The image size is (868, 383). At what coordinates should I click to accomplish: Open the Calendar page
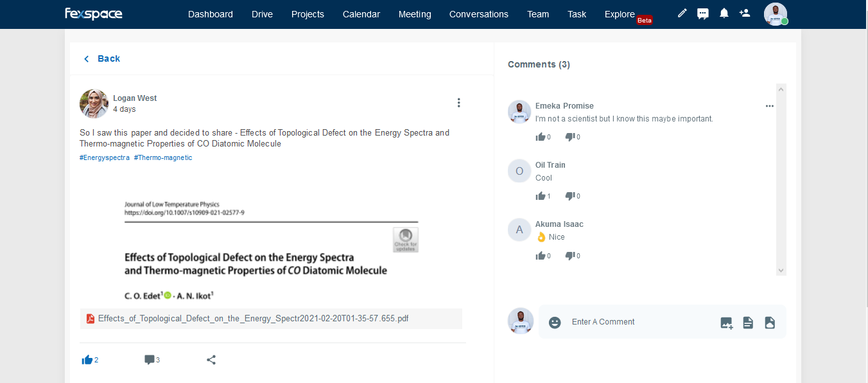(x=361, y=14)
